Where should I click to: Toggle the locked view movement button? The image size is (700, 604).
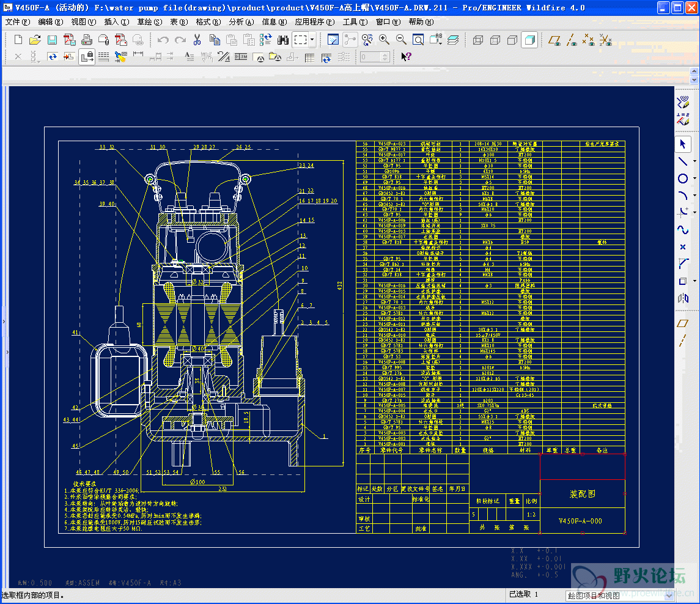coord(87,57)
